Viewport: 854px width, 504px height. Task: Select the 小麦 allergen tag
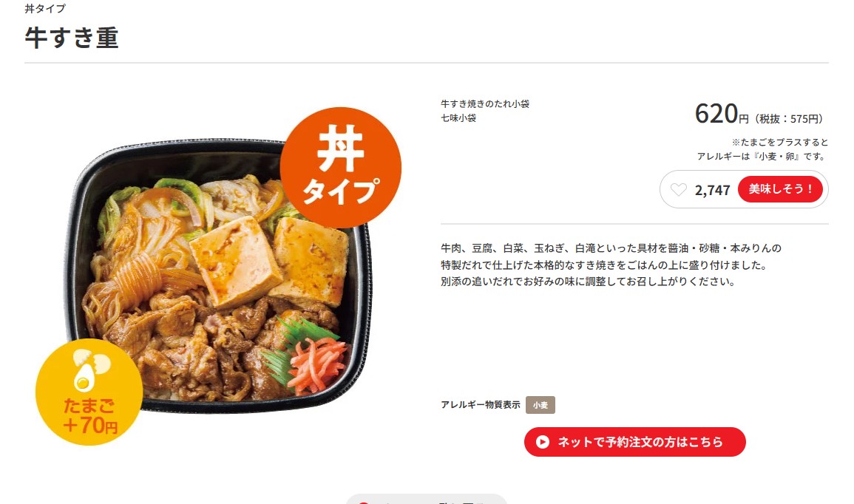click(540, 405)
